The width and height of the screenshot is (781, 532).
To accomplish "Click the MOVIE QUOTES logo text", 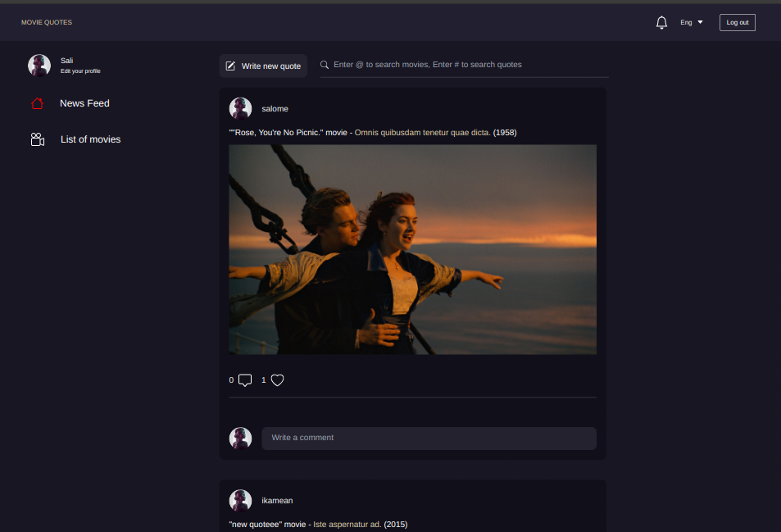I will (x=47, y=22).
